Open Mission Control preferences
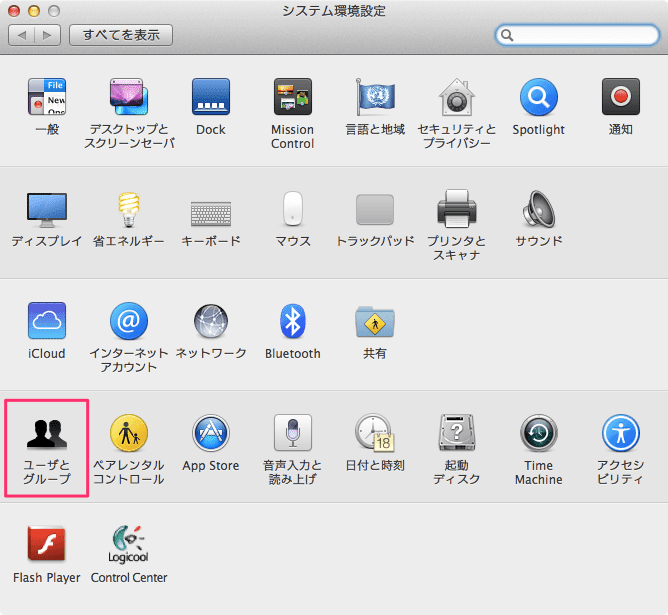Viewport: 668px width, 615px height. [x=293, y=97]
